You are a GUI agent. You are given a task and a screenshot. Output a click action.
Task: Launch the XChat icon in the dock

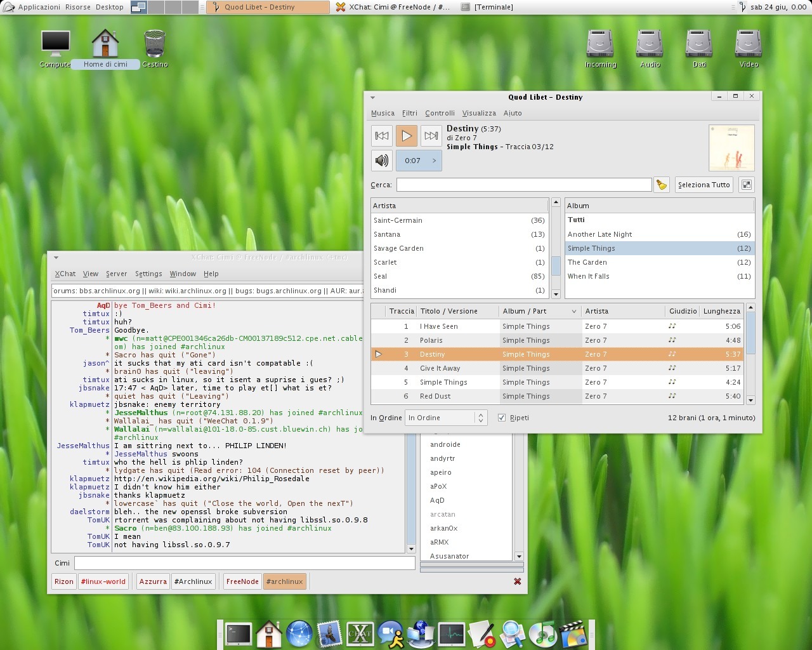click(x=360, y=634)
